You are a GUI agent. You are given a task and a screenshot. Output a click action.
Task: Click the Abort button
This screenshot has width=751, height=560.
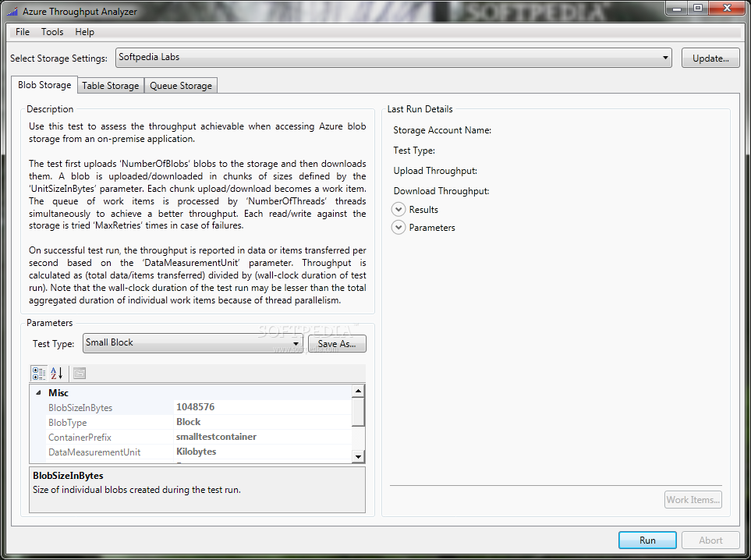tap(710, 540)
